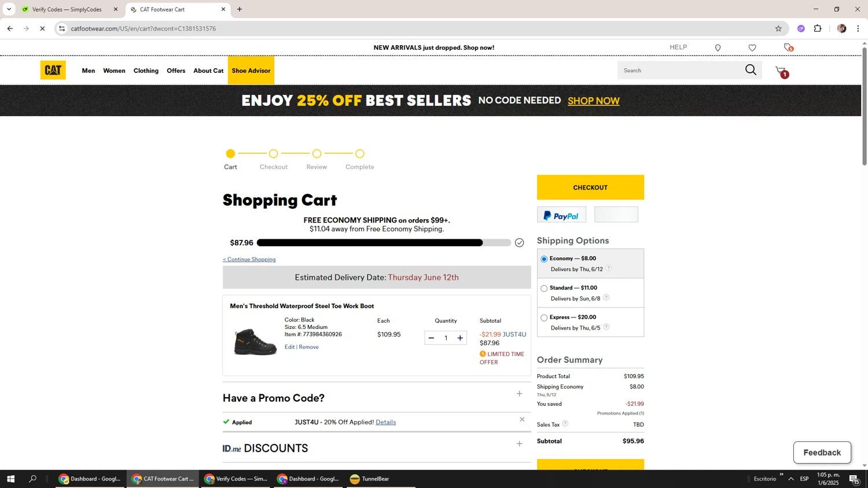Close the CAT Footwear Cart tab
The height and width of the screenshot is (488, 868).
point(223,9)
